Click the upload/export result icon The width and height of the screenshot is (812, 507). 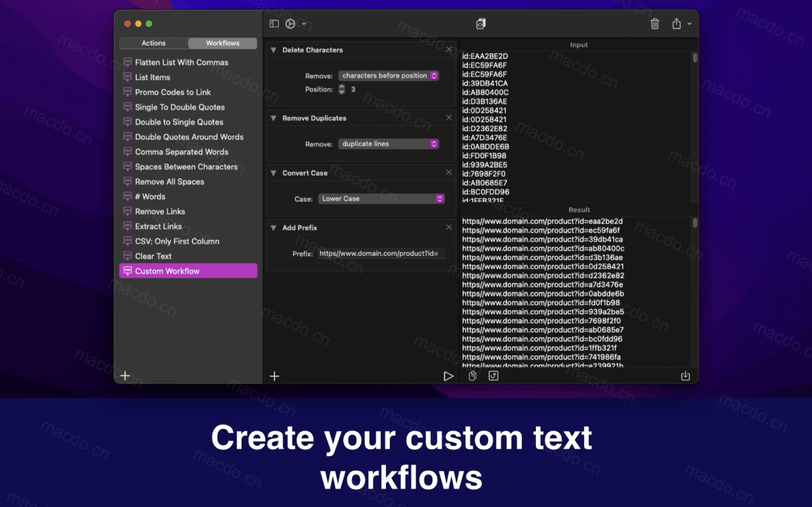pos(686,376)
